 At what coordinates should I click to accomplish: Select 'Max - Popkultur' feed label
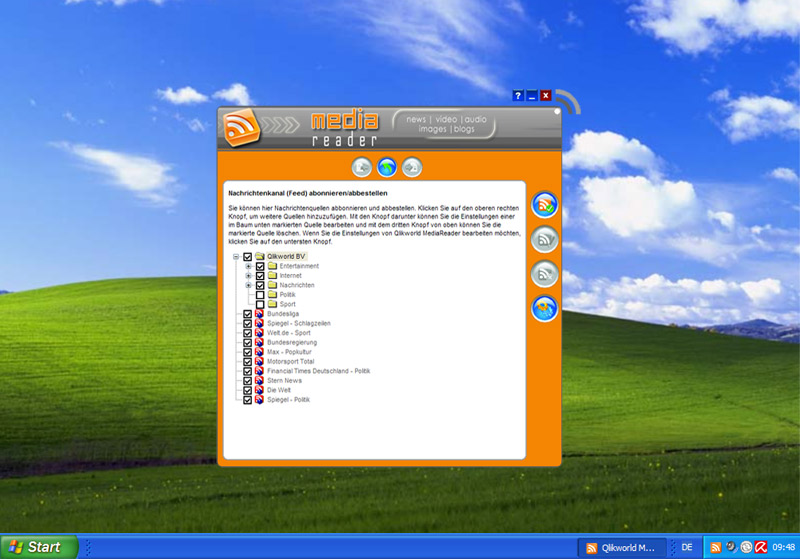[289, 352]
